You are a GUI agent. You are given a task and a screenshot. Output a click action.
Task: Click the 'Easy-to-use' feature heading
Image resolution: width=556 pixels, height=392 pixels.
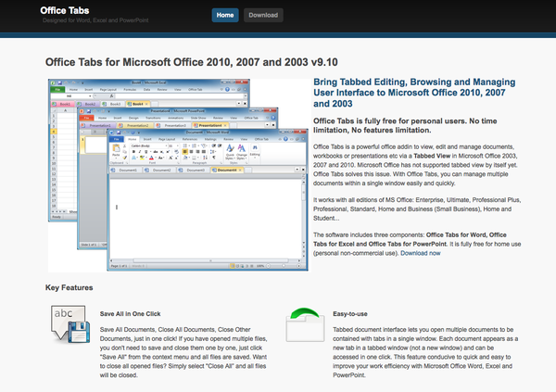coord(350,314)
